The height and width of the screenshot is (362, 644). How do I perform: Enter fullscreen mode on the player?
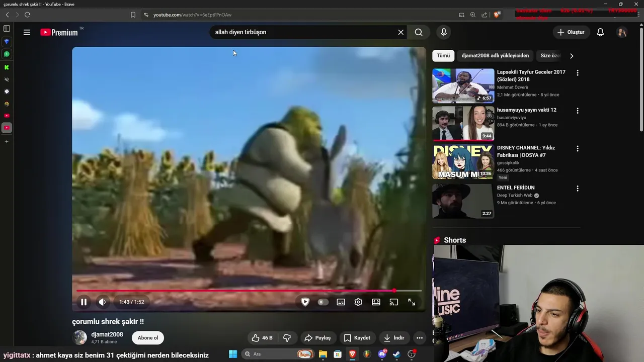point(412,302)
